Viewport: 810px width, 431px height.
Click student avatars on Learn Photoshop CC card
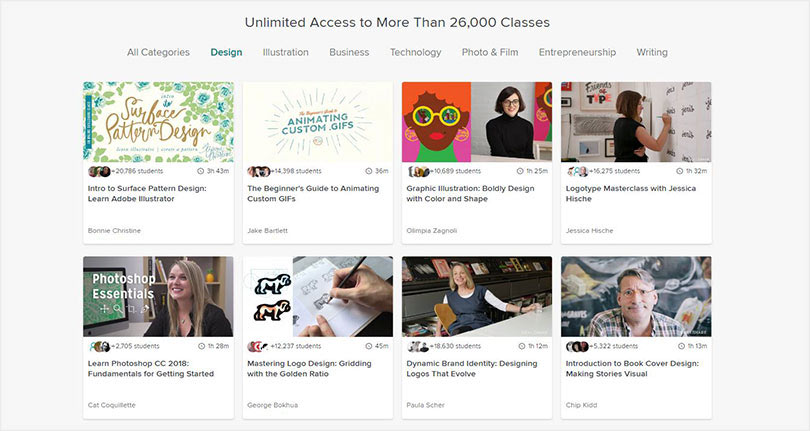[x=99, y=346]
